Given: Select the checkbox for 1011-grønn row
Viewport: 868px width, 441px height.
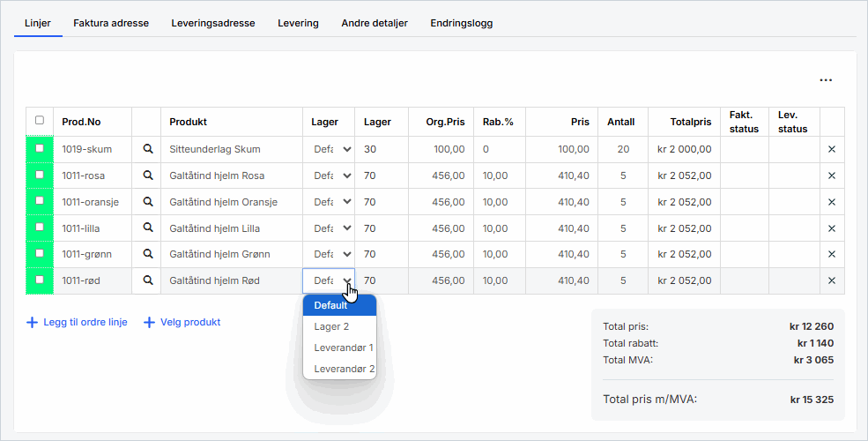Looking at the screenshot, I should tap(39, 254).
